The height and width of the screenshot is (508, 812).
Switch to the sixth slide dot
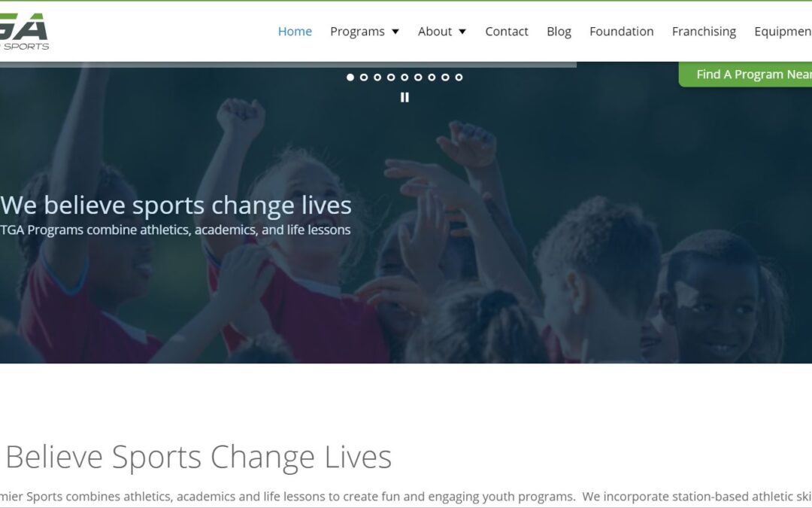[418, 78]
